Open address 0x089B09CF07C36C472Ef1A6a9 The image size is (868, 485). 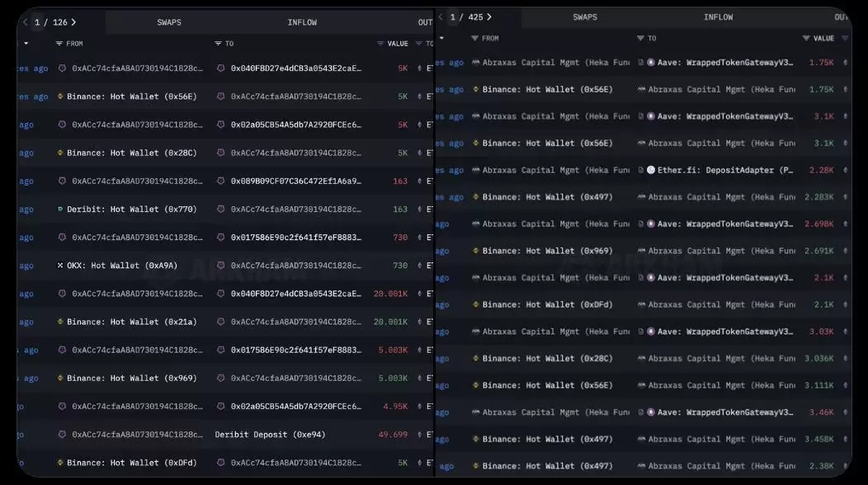coord(296,181)
